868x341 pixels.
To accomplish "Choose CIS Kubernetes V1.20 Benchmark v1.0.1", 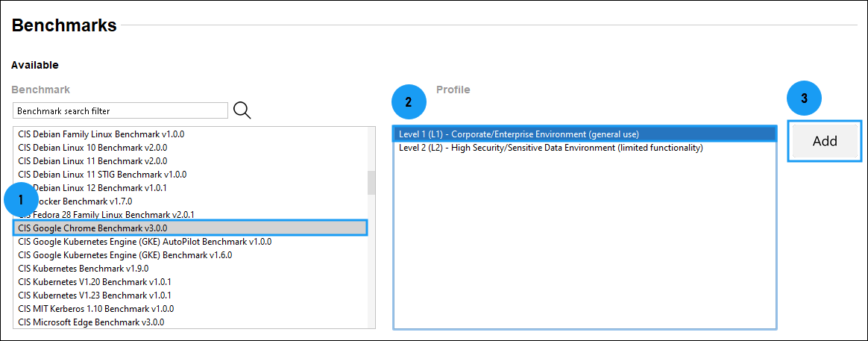I will (95, 282).
